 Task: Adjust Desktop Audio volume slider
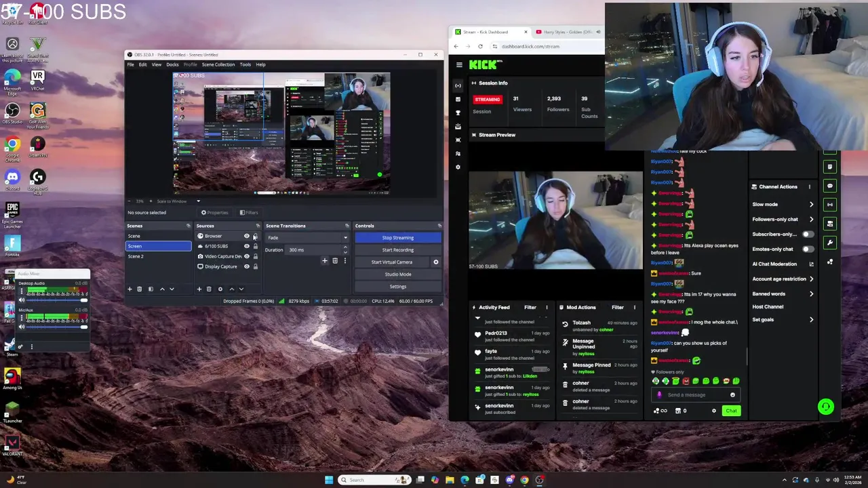57,300
